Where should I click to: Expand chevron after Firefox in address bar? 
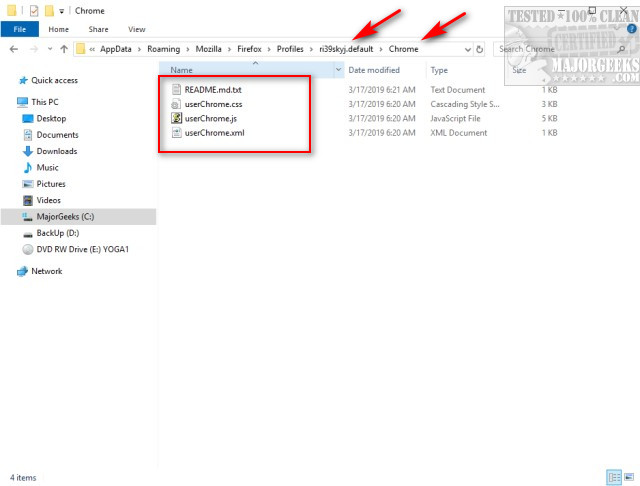pos(269,49)
